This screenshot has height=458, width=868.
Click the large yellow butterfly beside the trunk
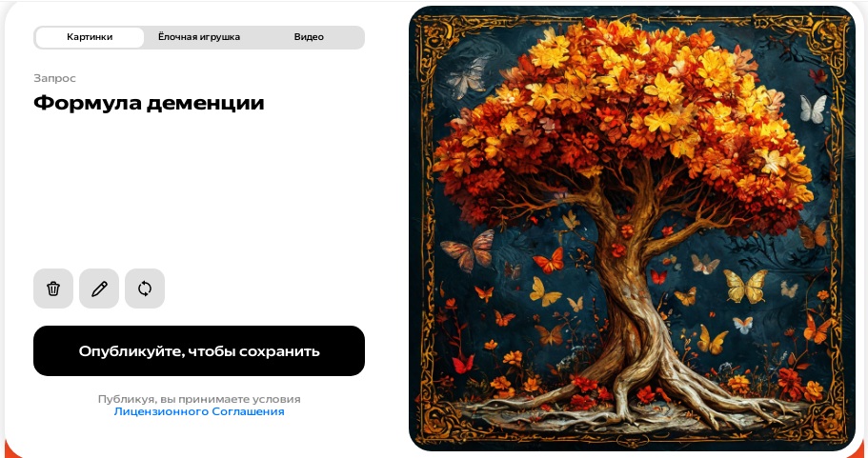tap(746, 286)
